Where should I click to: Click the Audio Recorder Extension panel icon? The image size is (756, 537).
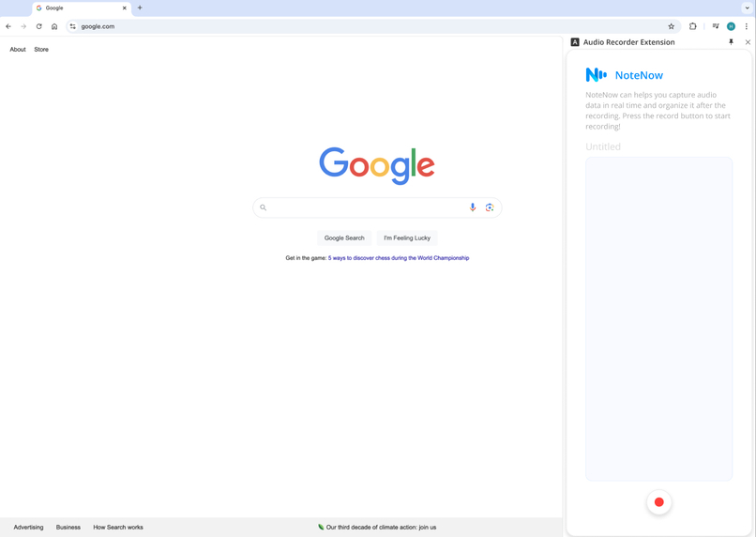point(575,42)
